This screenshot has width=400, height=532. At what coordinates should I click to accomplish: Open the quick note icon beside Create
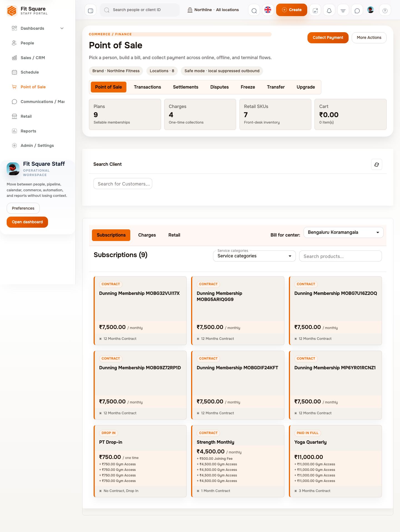315,10
